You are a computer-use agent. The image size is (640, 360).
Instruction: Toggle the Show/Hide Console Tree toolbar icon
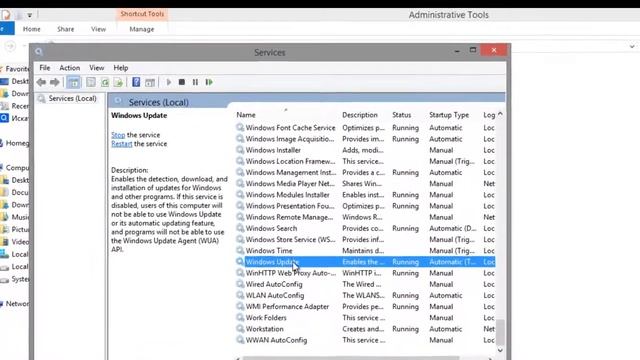pyautogui.click(x=74, y=82)
